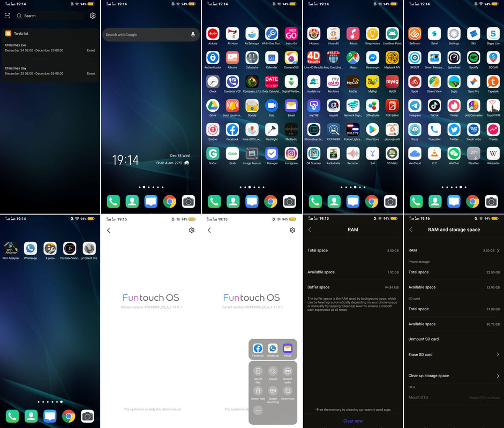Tap the microphone in the Google search bar
Image resolution: width=504 pixels, height=428 pixels.
[193, 35]
